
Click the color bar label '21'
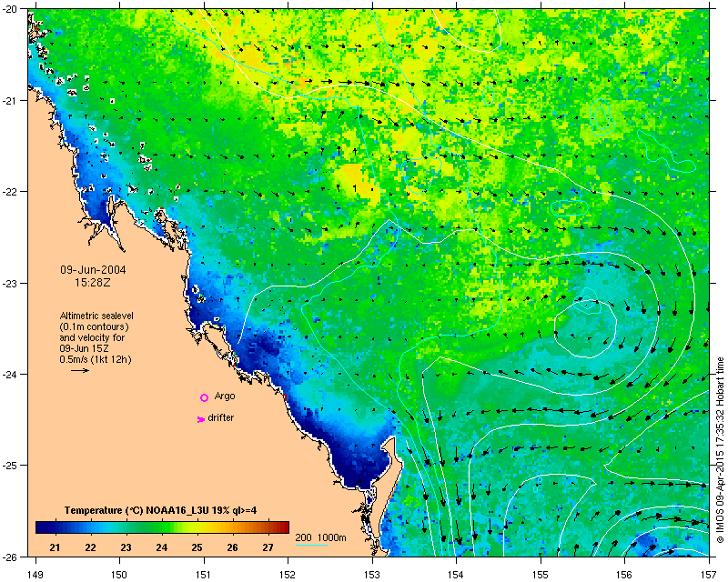55,547
